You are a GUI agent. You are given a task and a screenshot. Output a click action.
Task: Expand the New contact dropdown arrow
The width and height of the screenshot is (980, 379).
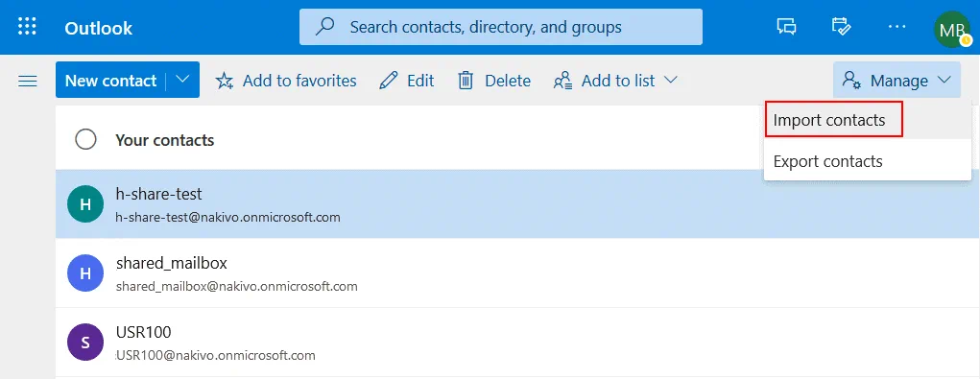pyautogui.click(x=182, y=80)
